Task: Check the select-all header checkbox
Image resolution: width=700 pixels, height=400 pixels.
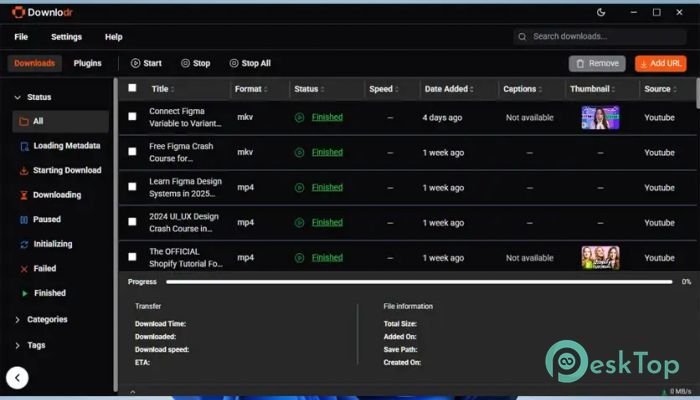Action: [x=132, y=88]
